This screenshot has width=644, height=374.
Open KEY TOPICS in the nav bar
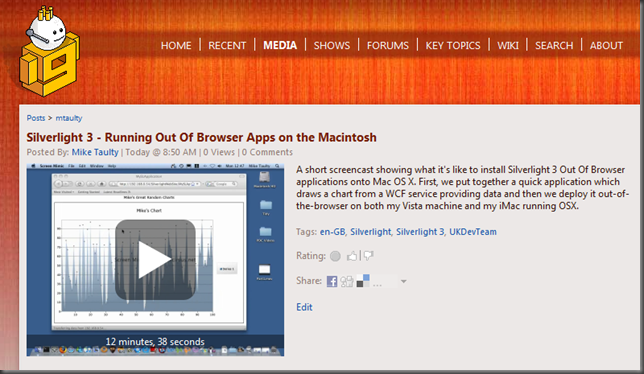pos(453,45)
